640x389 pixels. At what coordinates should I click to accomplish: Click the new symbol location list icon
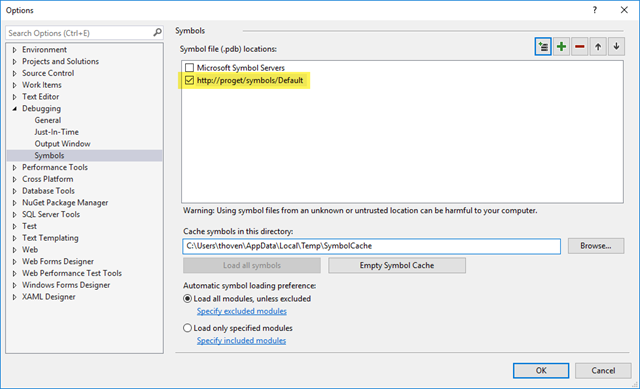click(x=543, y=47)
